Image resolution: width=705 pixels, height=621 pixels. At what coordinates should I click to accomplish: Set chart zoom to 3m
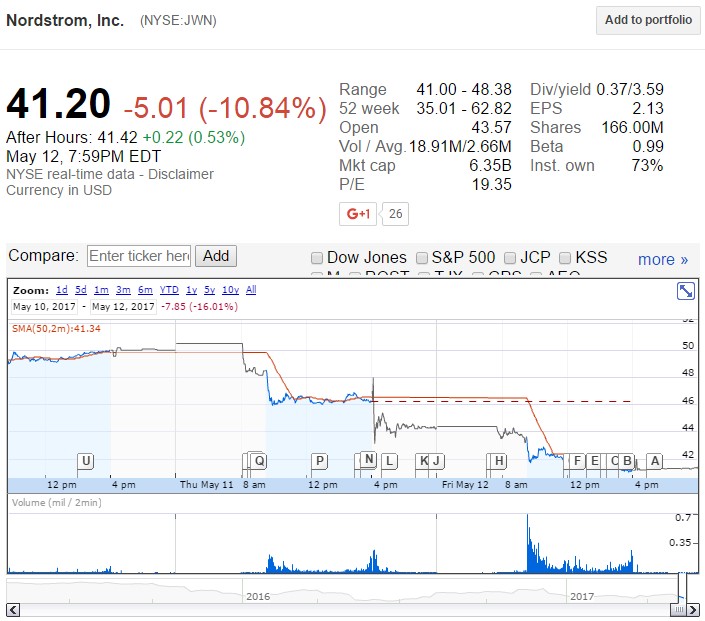tap(123, 290)
